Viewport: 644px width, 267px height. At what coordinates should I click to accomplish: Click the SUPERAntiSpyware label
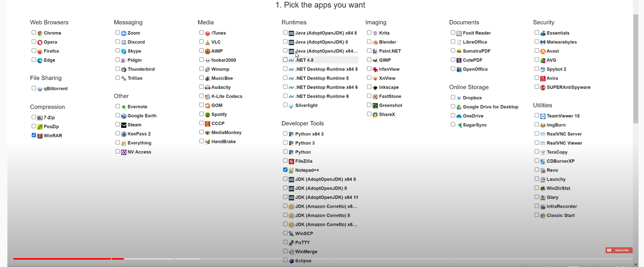pos(569,87)
